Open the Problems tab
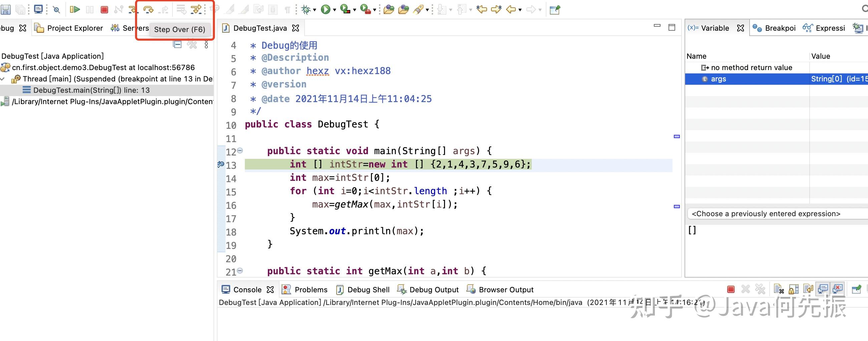The height and width of the screenshot is (341, 868). click(x=305, y=290)
